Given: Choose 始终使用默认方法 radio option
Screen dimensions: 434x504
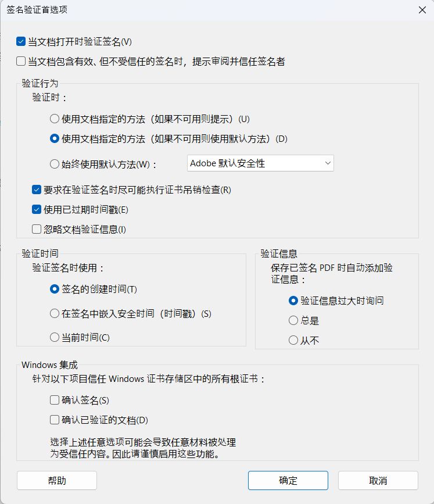Looking at the screenshot, I should coord(55,164).
